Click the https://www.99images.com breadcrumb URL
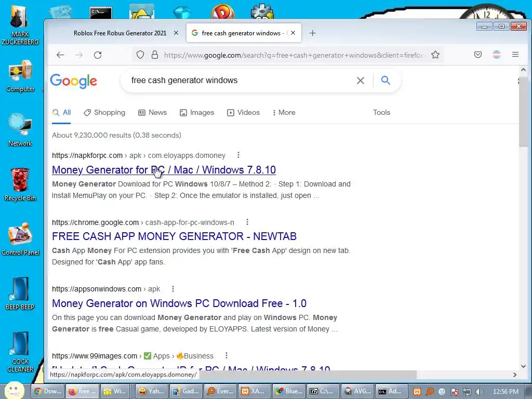Viewport: 532px width, 399px height. click(95, 356)
